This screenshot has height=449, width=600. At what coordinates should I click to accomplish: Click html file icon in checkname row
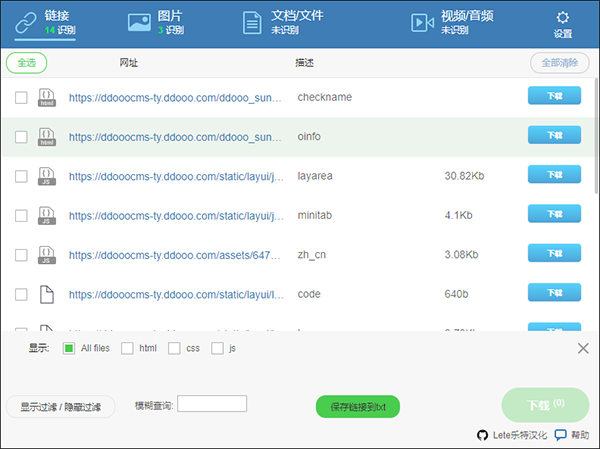pos(47,98)
